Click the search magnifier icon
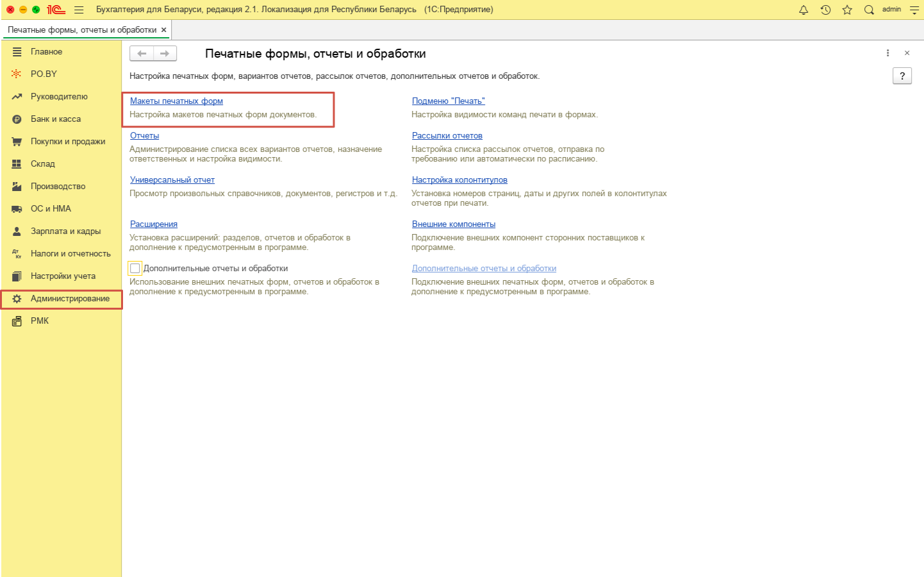 [869, 10]
